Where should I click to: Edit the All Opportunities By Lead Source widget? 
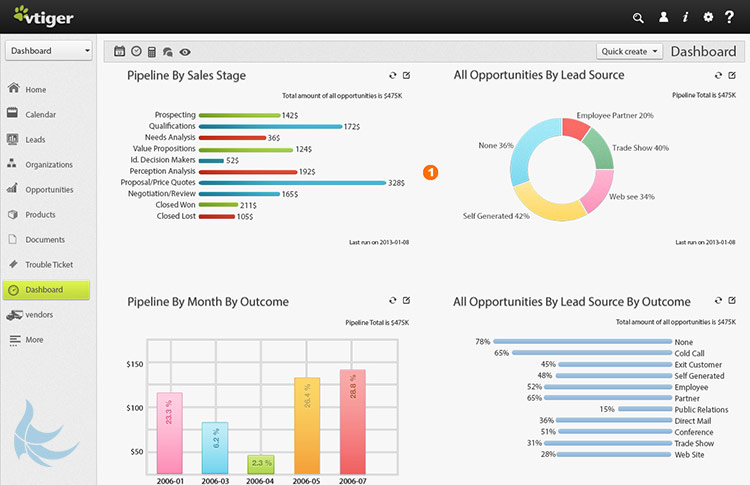[x=732, y=75]
